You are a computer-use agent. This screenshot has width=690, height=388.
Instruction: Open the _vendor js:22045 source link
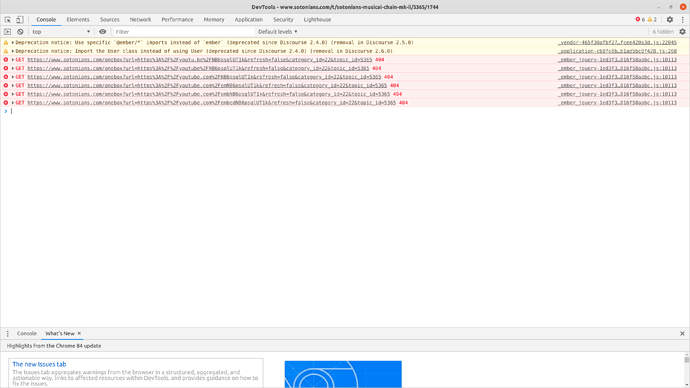coord(617,43)
